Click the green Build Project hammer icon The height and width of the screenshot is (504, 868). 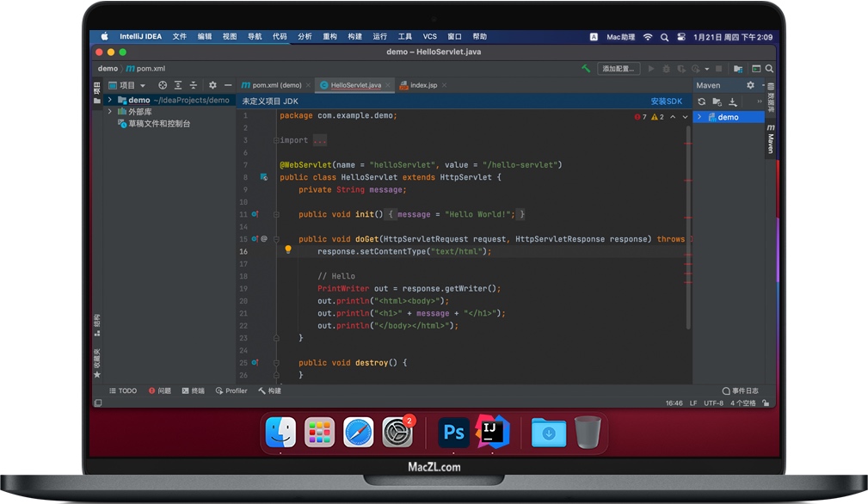586,69
